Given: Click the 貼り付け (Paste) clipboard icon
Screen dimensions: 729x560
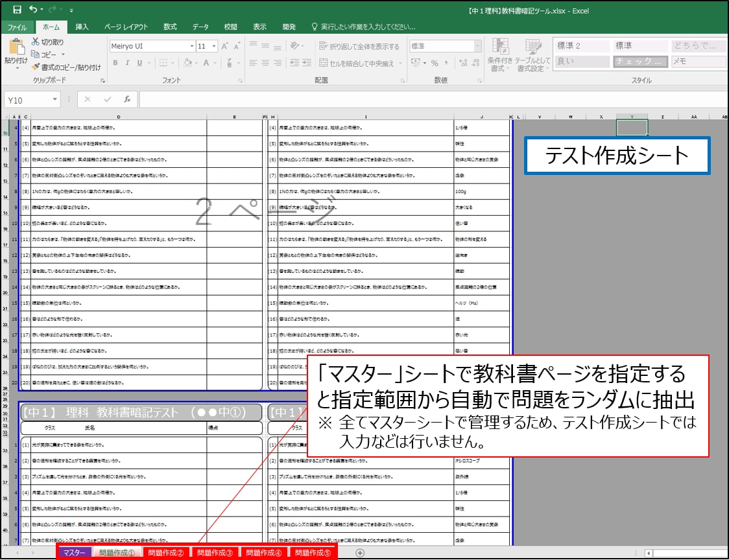Looking at the screenshot, I should [17, 47].
